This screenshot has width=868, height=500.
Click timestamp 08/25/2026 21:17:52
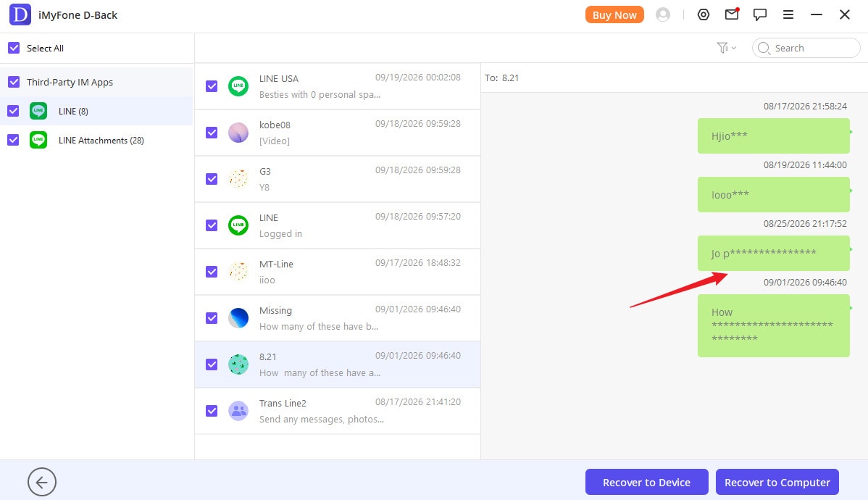click(x=805, y=224)
